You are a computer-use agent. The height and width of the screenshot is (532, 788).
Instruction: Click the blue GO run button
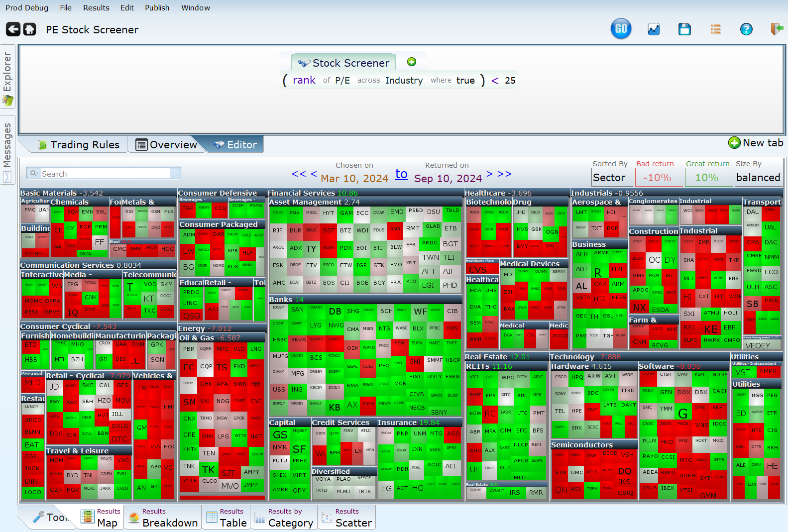(621, 29)
